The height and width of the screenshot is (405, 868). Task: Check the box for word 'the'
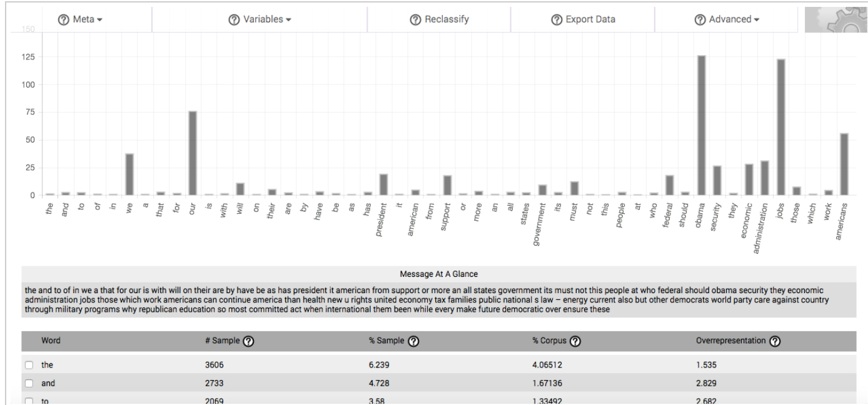point(29,364)
